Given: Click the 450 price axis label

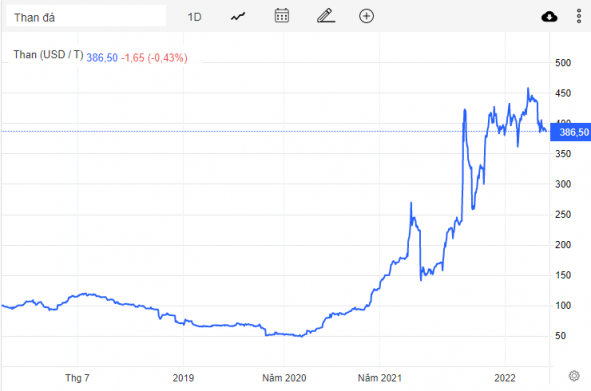Looking at the screenshot, I should pos(563,93).
